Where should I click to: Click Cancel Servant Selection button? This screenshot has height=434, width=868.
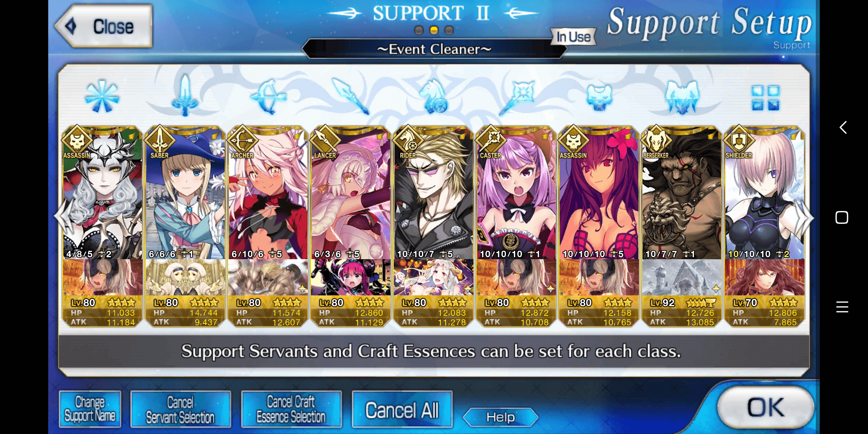pyautogui.click(x=180, y=409)
